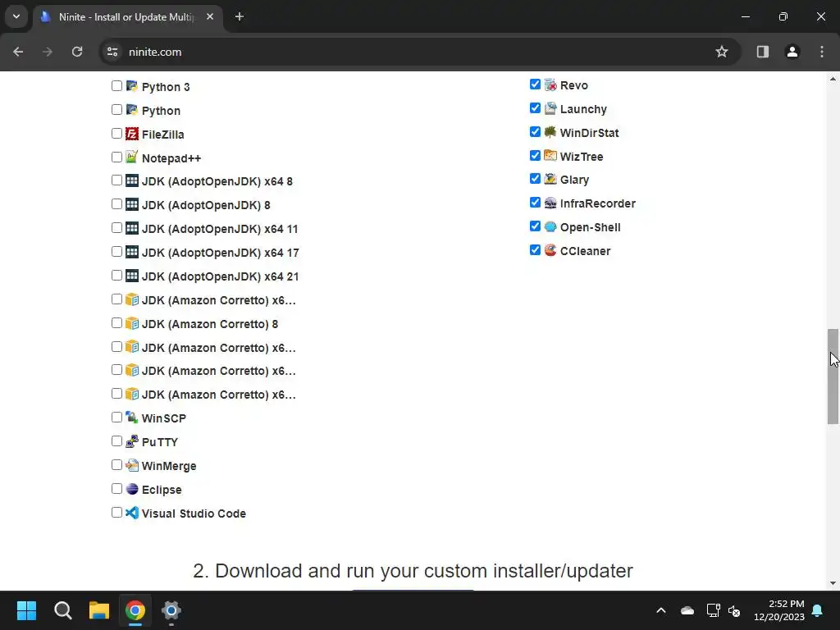Click the JDK Amazon Corretto 8 icon
840x630 pixels.
tap(132, 323)
